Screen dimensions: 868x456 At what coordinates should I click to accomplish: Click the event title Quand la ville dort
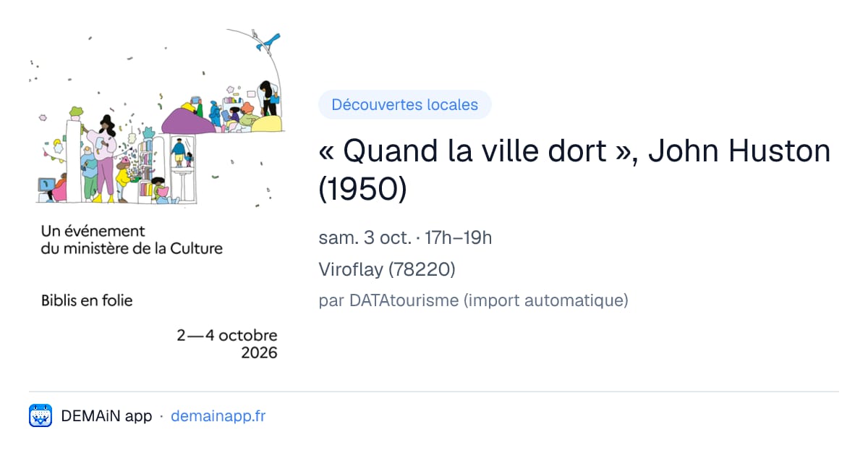click(477, 151)
